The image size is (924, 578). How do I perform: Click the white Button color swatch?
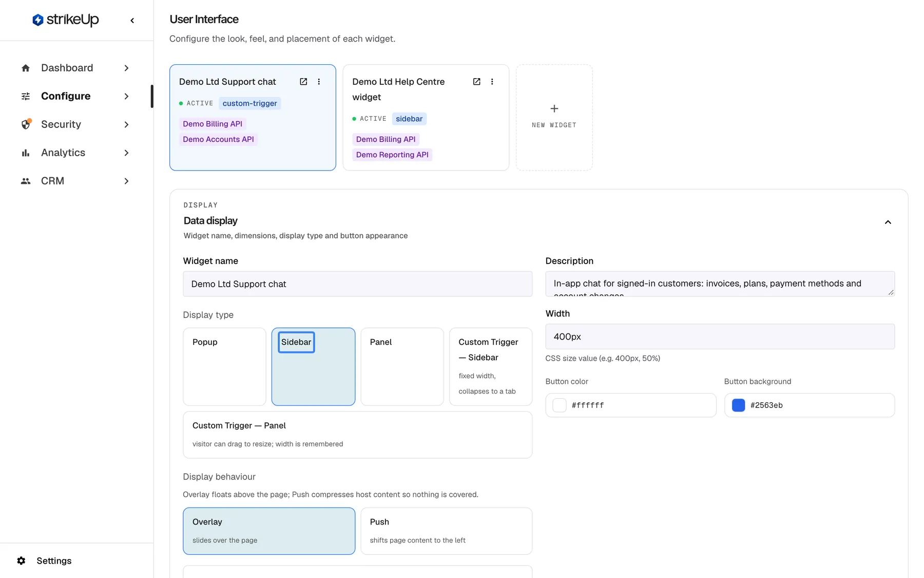pyautogui.click(x=560, y=405)
